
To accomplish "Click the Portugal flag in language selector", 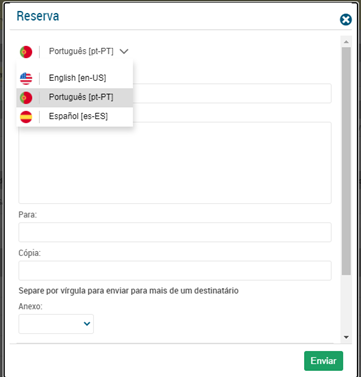I will point(26,52).
